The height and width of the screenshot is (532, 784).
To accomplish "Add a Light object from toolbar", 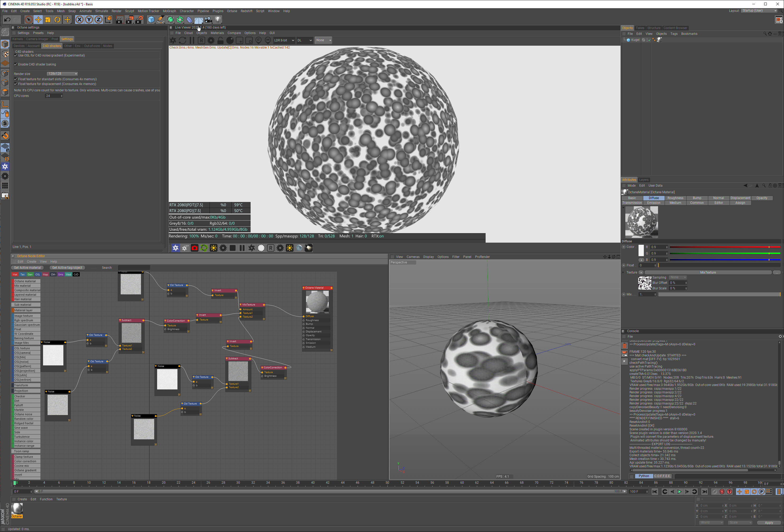I will [218, 20].
